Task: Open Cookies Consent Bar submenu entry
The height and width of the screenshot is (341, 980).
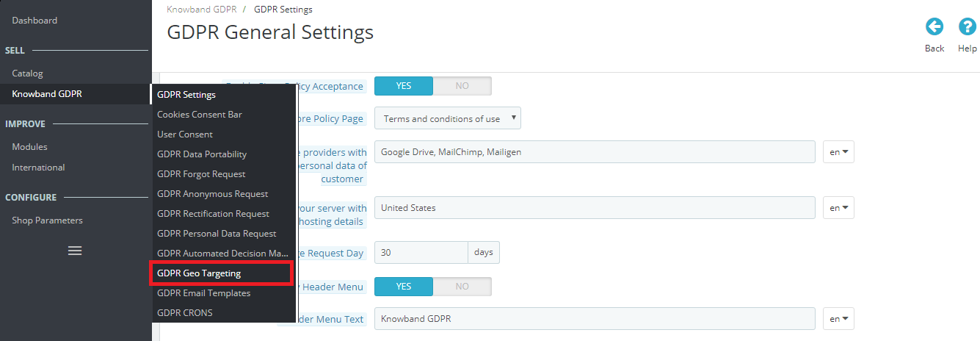Action: (x=200, y=115)
